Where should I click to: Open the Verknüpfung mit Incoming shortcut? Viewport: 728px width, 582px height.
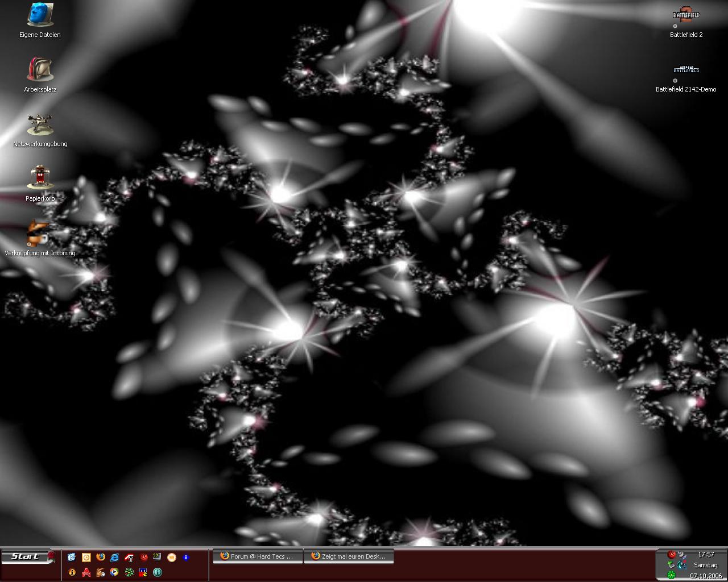[39, 233]
